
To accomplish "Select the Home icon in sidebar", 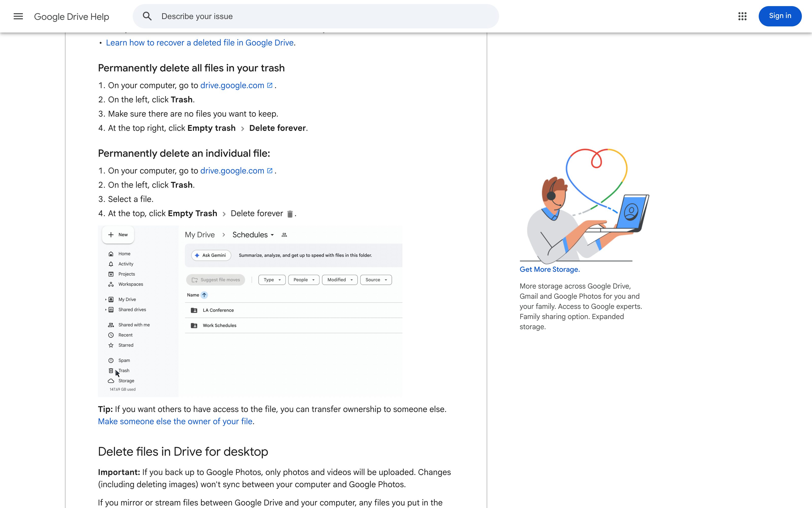I will tap(111, 254).
